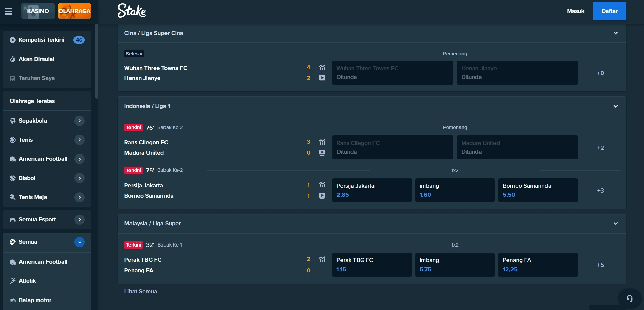Viewport: 644px width, 310px height.
Task: Open Kompetisi Terkini live icon
Action: point(13,40)
